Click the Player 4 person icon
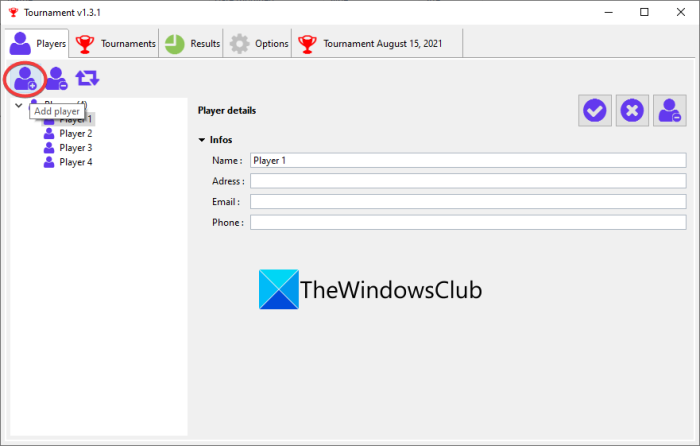Image resolution: width=700 pixels, height=446 pixels. 49,162
